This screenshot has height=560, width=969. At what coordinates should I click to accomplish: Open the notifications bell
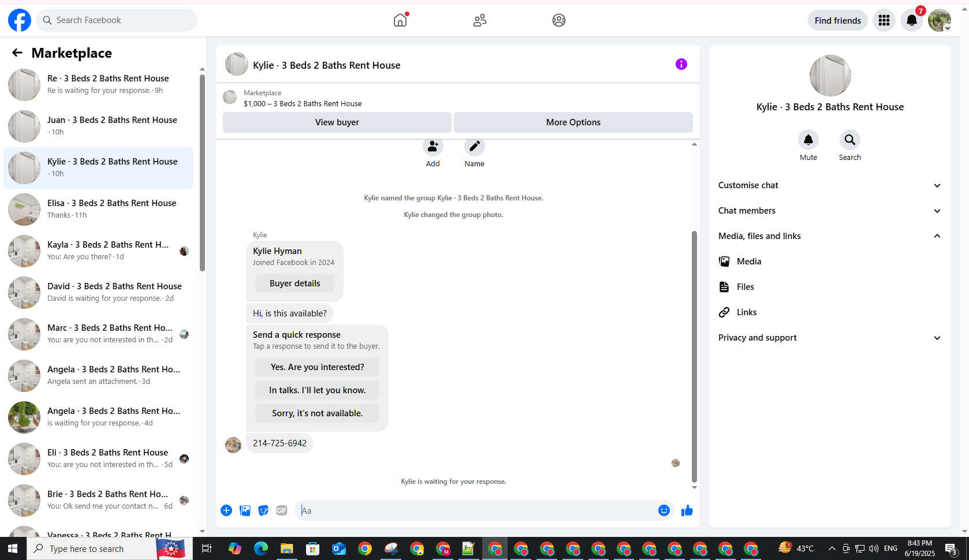[x=912, y=20]
